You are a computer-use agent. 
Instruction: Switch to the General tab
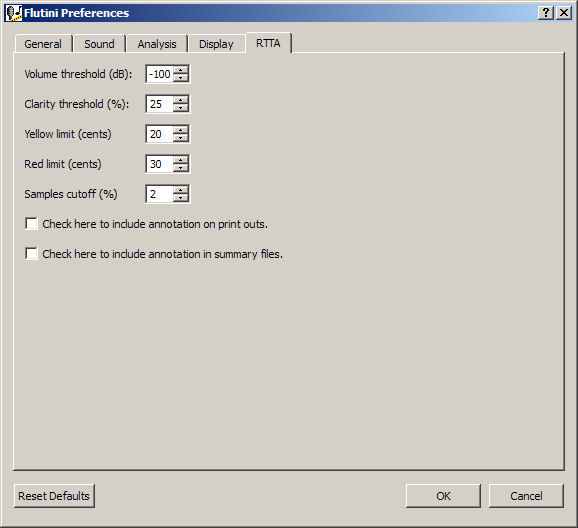point(43,44)
